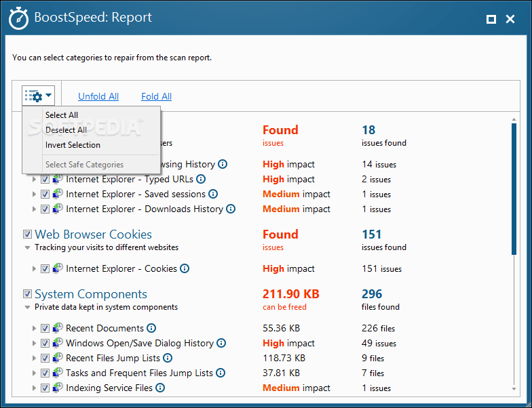Expand the Indexing Service Files row
The height and width of the screenshot is (408, 532).
[34, 388]
